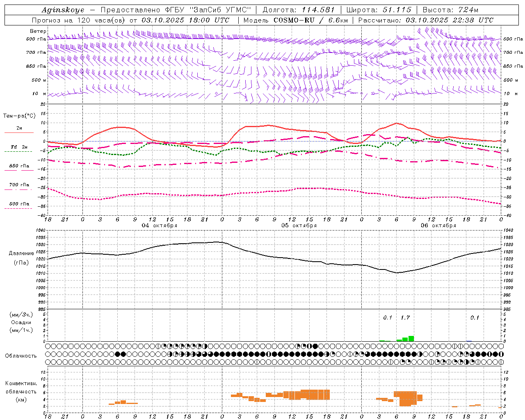The width and height of the screenshot is (525, 420).
Task: Select the longitude value "Долгота: 114.581"
Action: [x=299, y=10]
